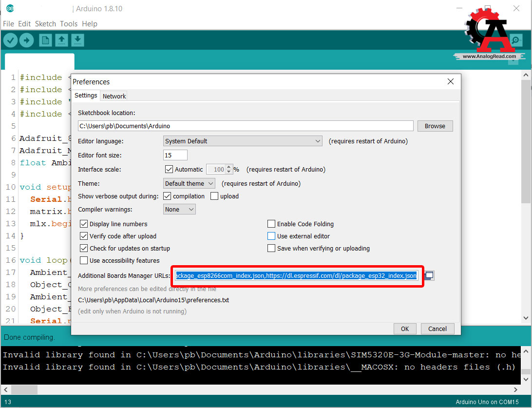Screen dimensions: 532x408
Task: Open the Sketch menu
Action: 45,24
